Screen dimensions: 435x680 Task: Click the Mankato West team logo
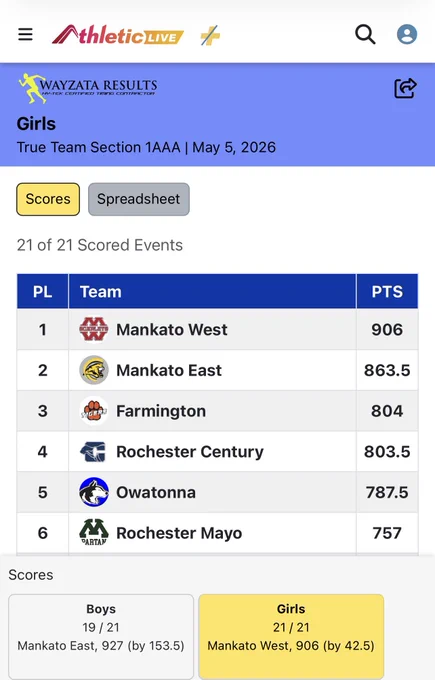click(x=94, y=329)
